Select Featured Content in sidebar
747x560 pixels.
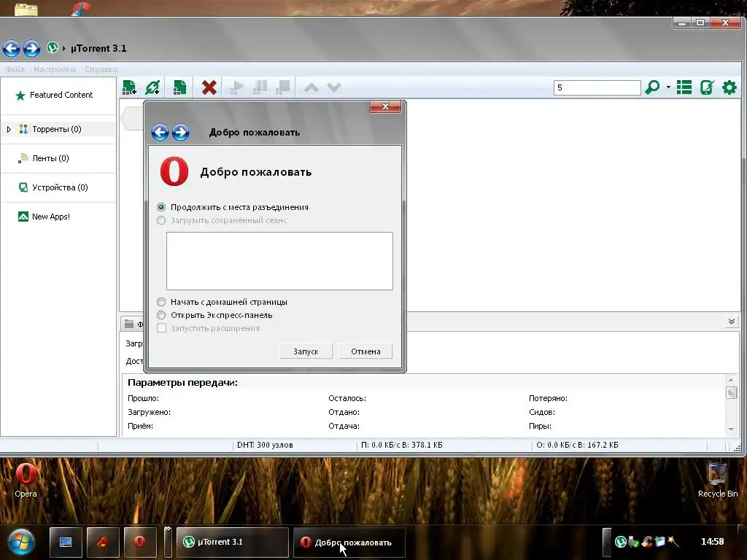pos(58,96)
